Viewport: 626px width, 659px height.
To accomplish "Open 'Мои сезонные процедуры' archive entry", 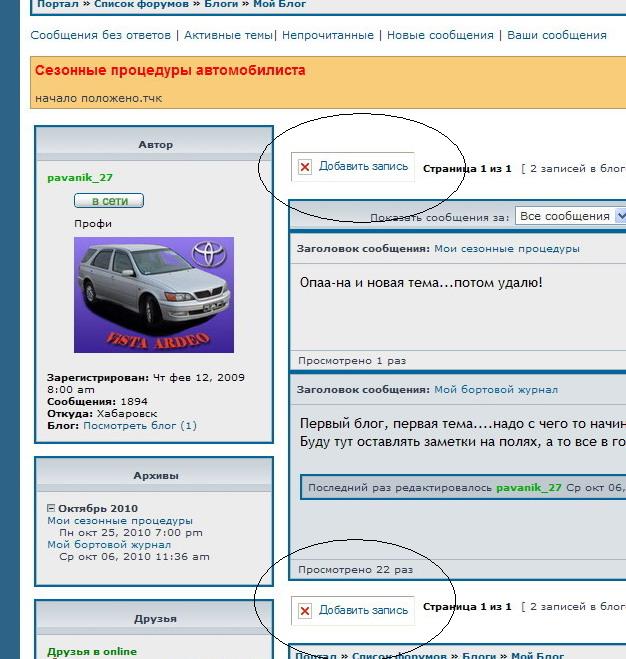I will point(120,521).
